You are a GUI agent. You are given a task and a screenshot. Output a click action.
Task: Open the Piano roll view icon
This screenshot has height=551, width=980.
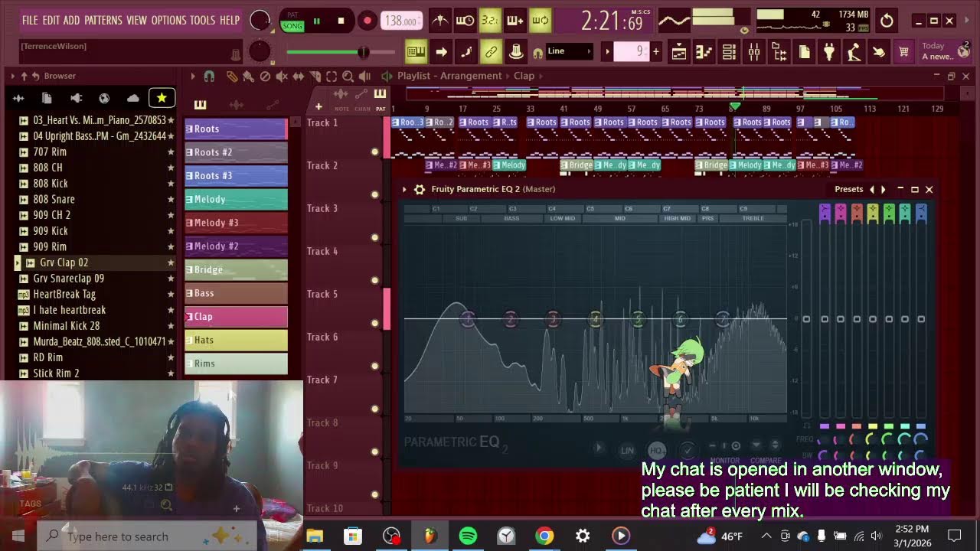pos(704,52)
